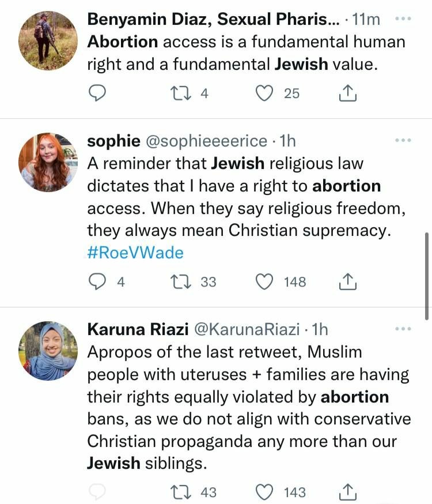Click the timeline scrollbar on the right
The width and height of the screenshot is (432, 504).
point(426,276)
